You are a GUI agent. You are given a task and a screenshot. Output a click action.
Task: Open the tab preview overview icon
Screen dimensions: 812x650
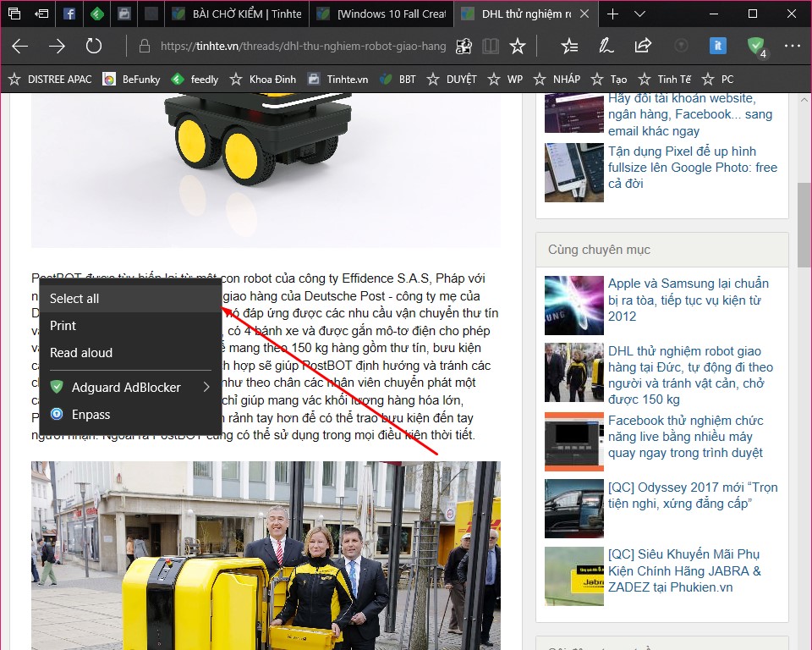point(14,14)
